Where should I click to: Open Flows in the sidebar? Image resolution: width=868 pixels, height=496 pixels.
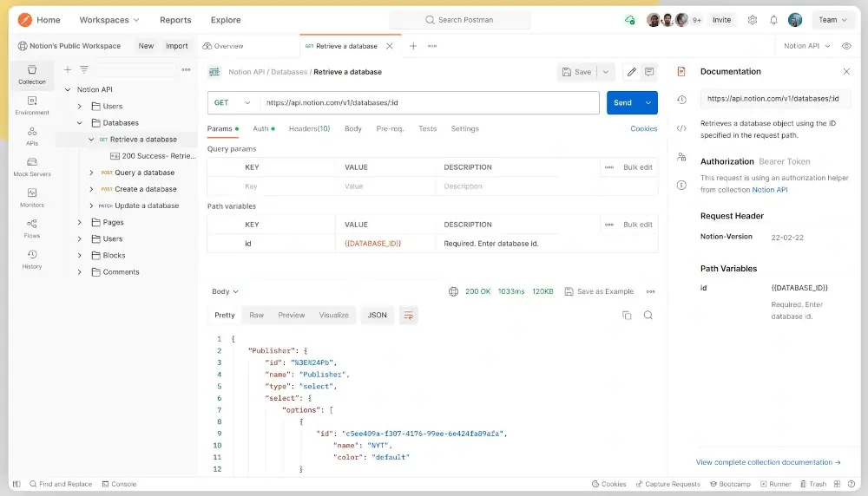(32, 228)
